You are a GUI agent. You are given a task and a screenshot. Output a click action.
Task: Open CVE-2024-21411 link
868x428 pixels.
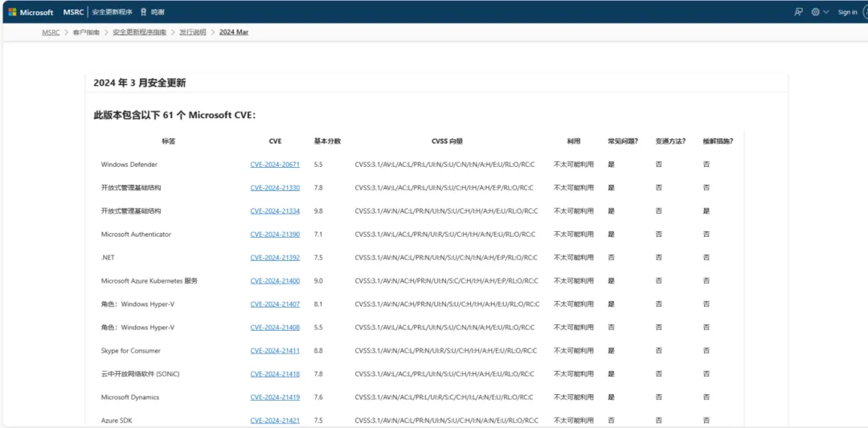[275, 351]
